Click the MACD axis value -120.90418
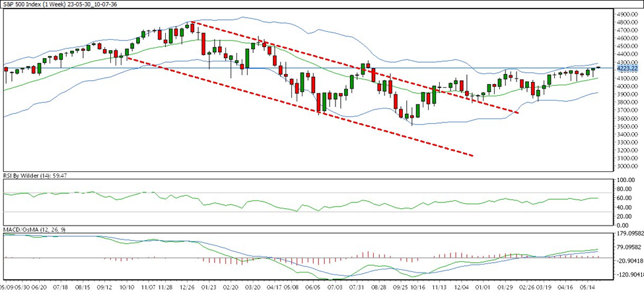This screenshot has height=301, width=644. point(629,274)
